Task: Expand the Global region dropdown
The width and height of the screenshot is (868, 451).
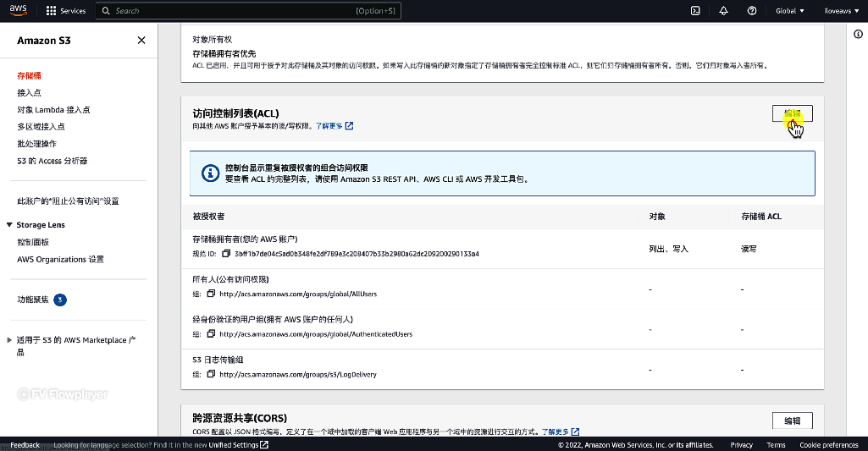Action: (789, 11)
